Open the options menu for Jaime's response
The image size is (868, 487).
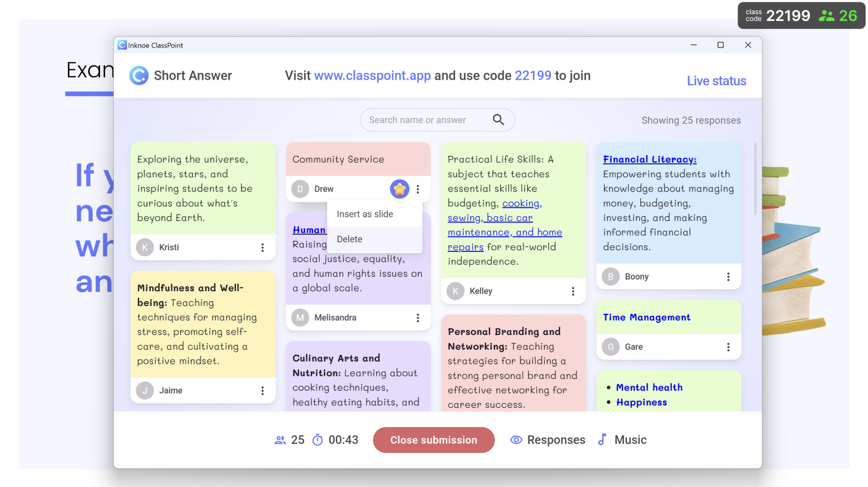[262, 390]
